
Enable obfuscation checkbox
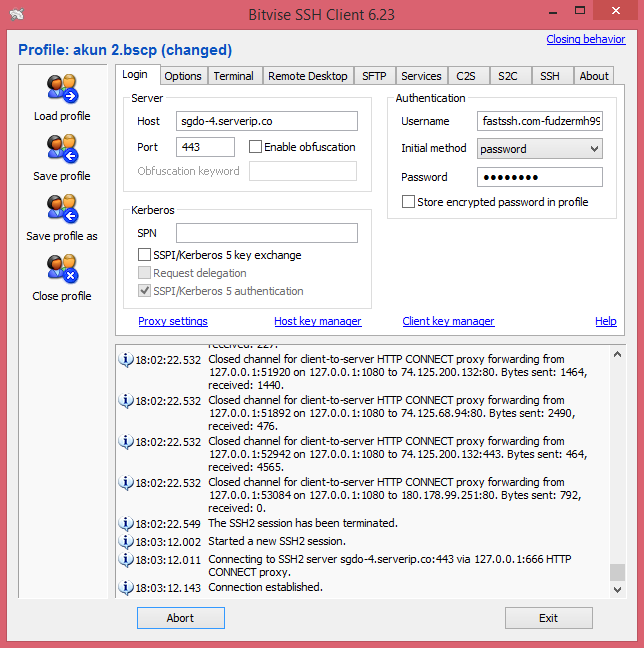(255, 147)
